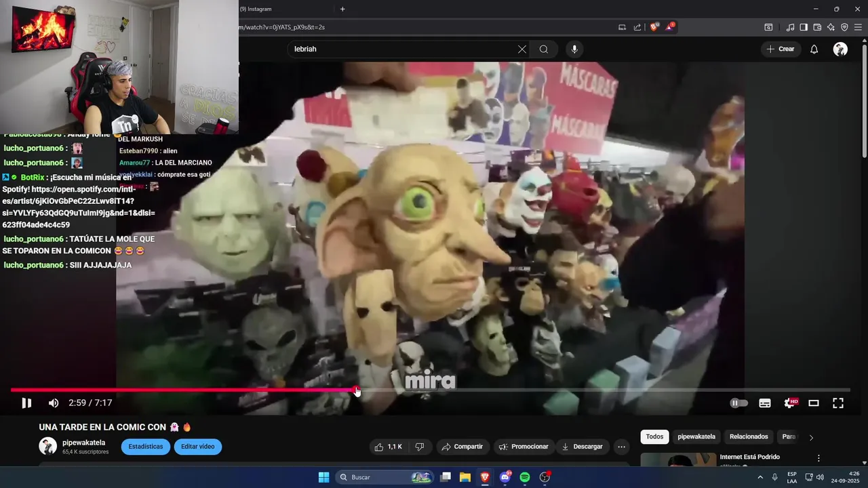This screenshot has height=488, width=868.
Task: Pause the playing video
Action: 26,403
